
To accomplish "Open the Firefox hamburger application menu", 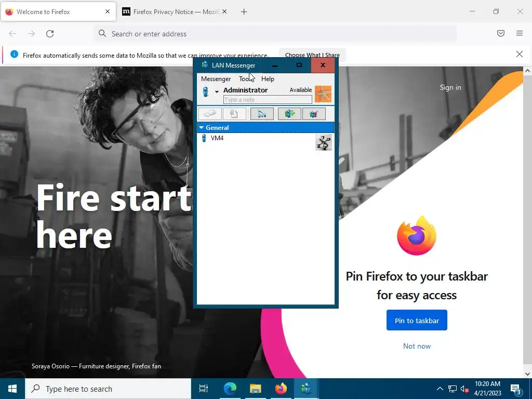I will (x=520, y=33).
